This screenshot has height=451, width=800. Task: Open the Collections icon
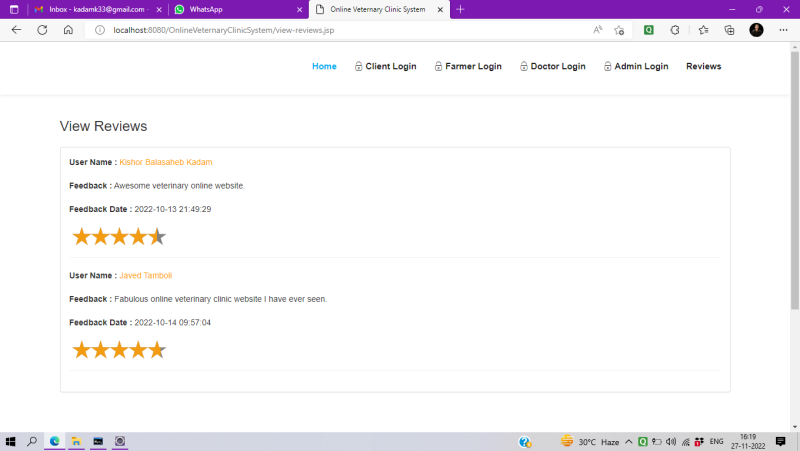[x=730, y=30]
